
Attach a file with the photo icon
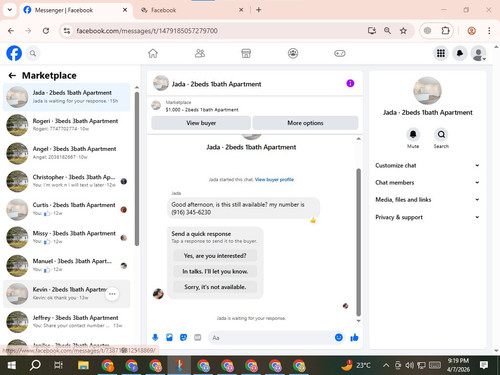pyautogui.click(x=169, y=337)
